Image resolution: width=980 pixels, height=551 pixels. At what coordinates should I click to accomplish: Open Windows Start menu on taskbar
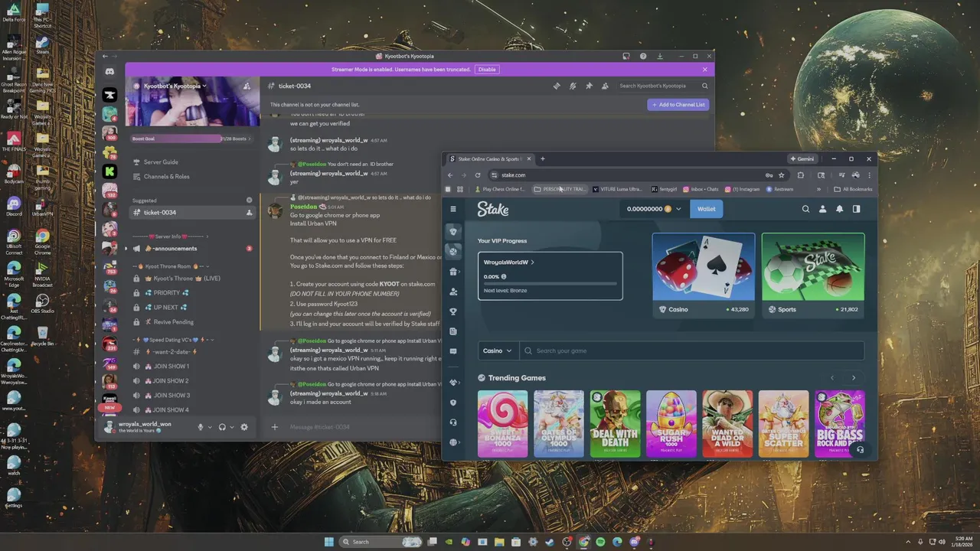[329, 542]
